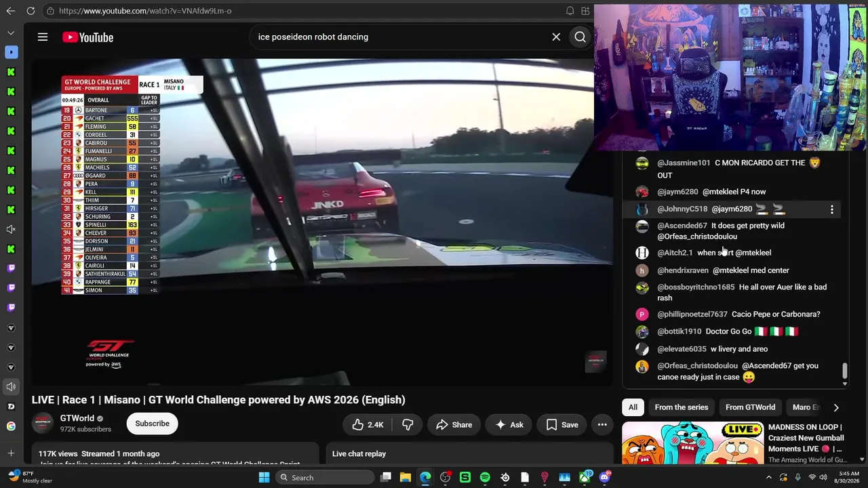Screen dimensions: 868x488
Task: Grab the live chat scrollbar thumb
Action: tap(845, 371)
